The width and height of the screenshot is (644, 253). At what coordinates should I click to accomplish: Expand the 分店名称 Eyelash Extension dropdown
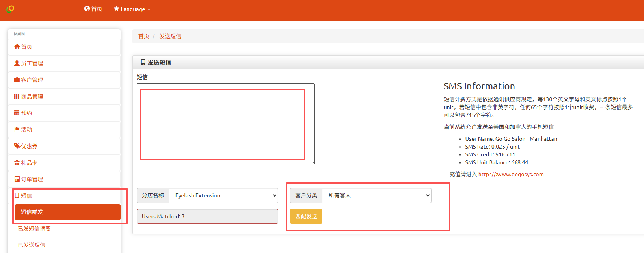coord(223,195)
